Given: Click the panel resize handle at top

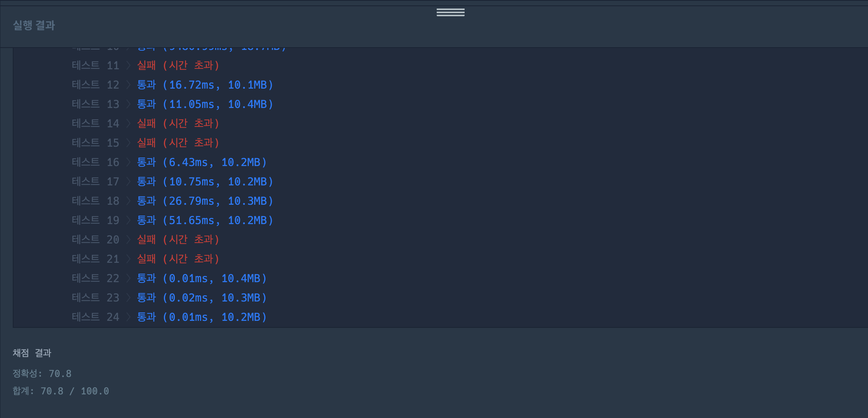Looking at the screenshot, I should point(450,12).
